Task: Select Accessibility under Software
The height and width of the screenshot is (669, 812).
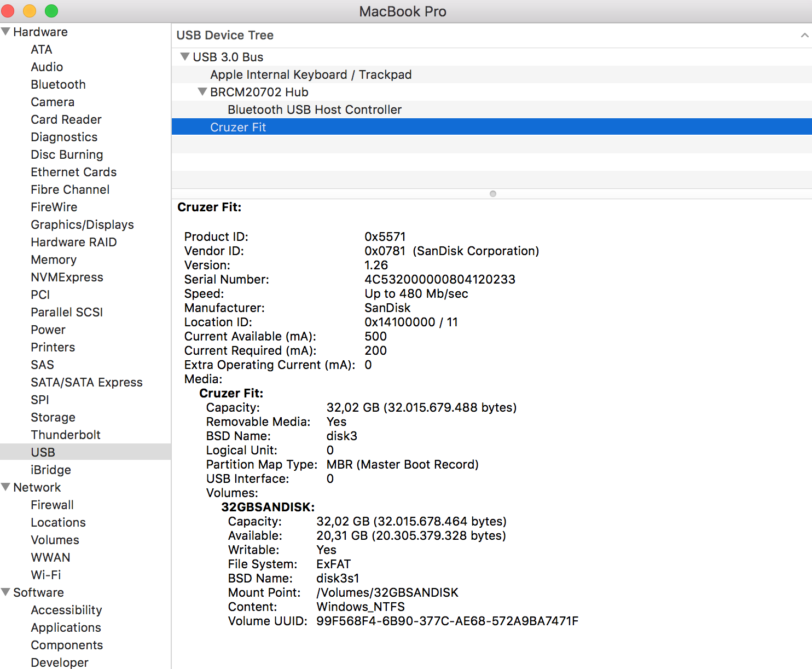Action: point(66,610)
